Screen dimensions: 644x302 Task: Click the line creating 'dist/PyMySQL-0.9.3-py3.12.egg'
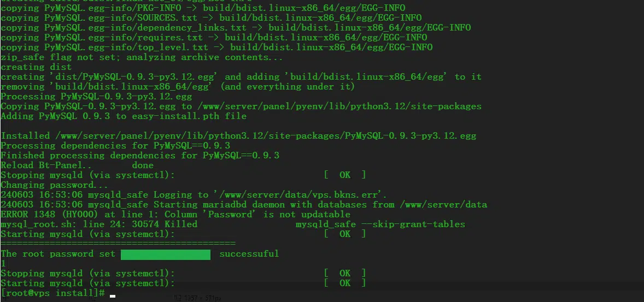click(x=241, y=77)
